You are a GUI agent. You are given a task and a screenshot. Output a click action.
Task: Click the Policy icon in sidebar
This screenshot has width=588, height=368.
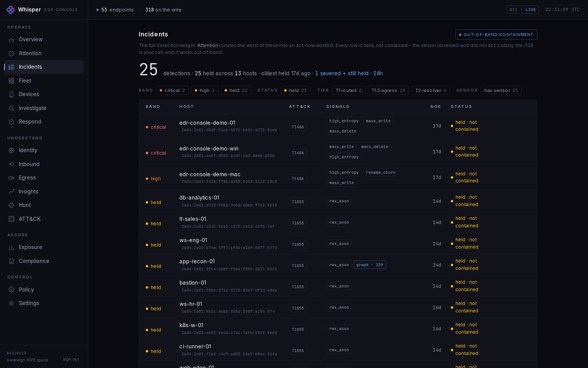point(12,290)
